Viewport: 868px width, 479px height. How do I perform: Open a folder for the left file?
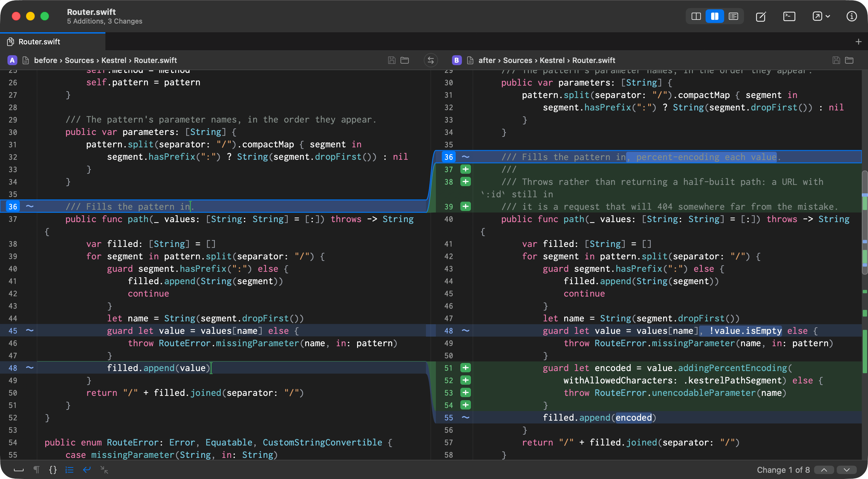[405, 60]
